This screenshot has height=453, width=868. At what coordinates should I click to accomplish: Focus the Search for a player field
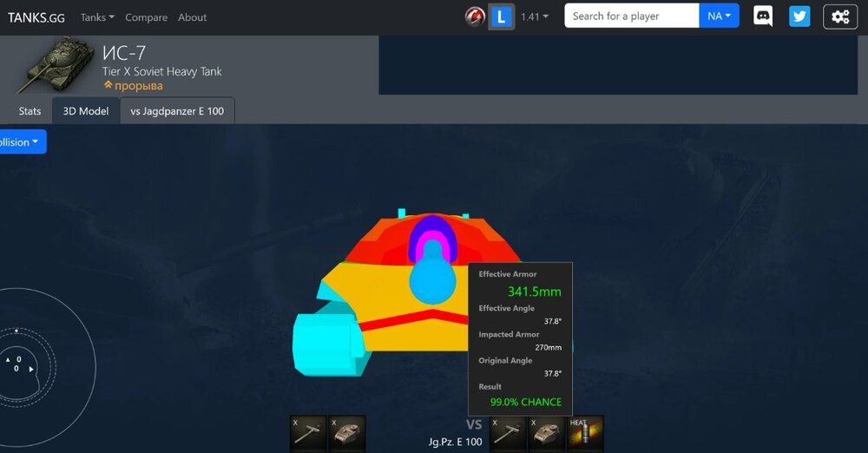(632, 16)
